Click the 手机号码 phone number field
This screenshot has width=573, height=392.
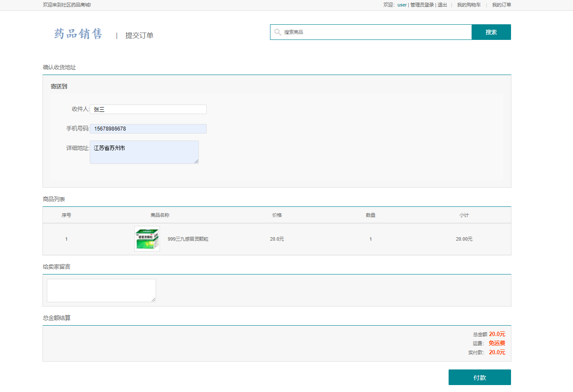[148, 129]
